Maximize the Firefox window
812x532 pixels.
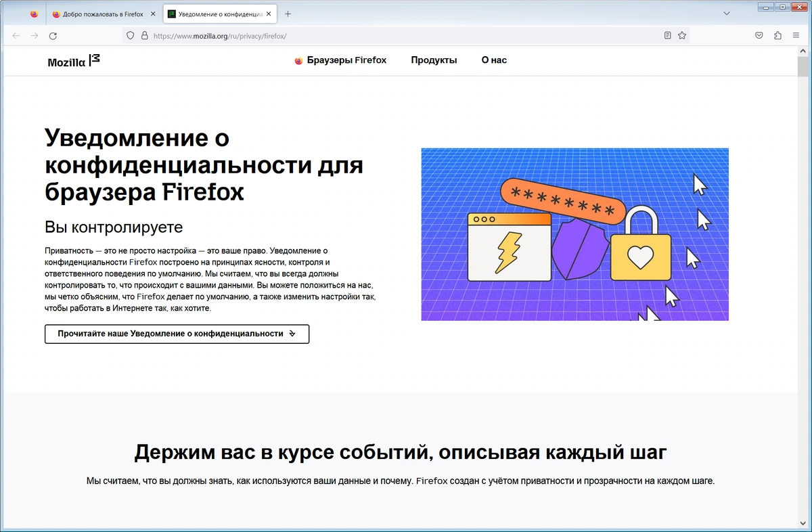tap(784, 6)
